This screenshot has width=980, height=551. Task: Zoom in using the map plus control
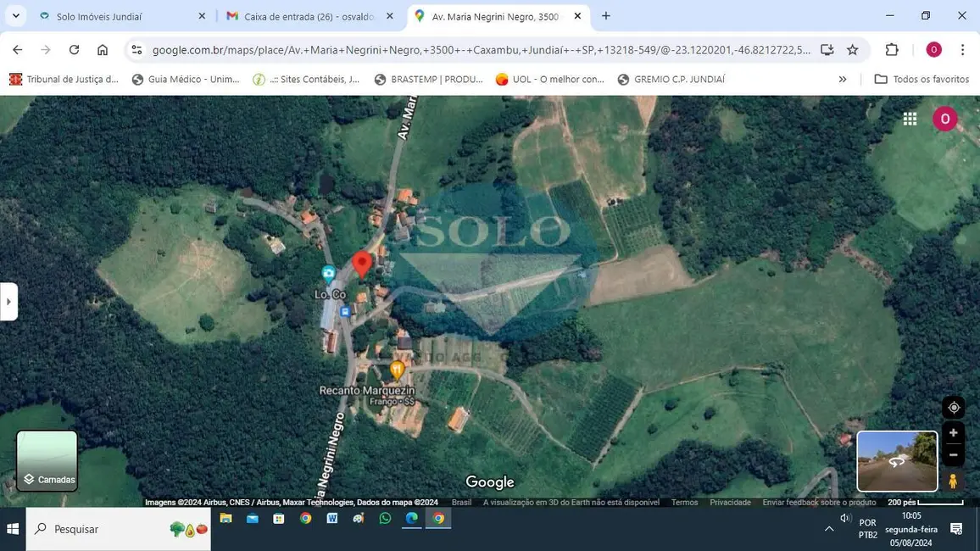(952, 432)
